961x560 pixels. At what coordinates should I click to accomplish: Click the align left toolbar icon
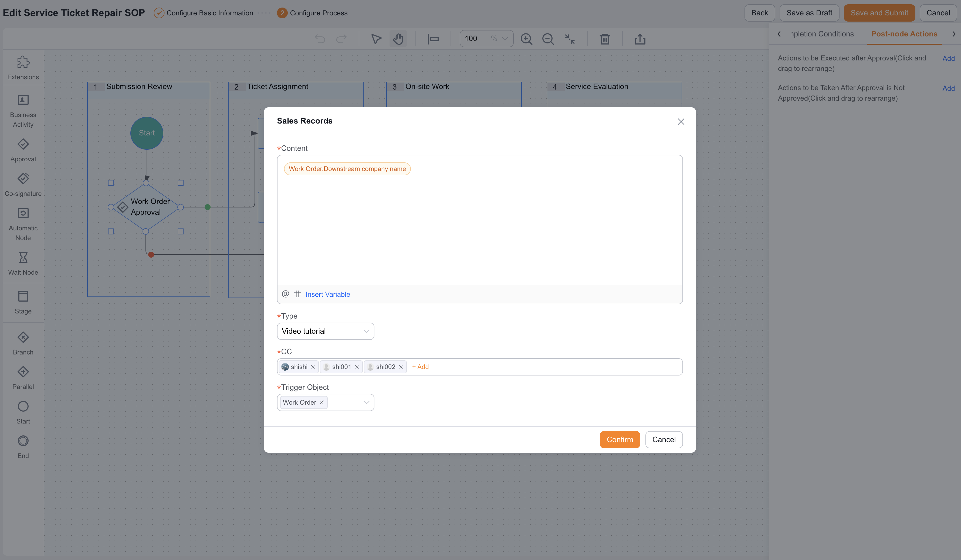pyautogui.click(x=433, y=39)
